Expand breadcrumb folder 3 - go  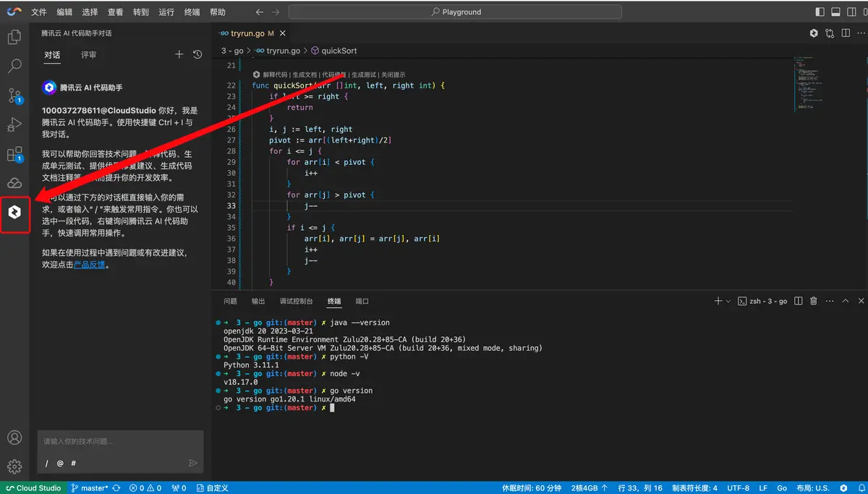[x=232, y=51]
